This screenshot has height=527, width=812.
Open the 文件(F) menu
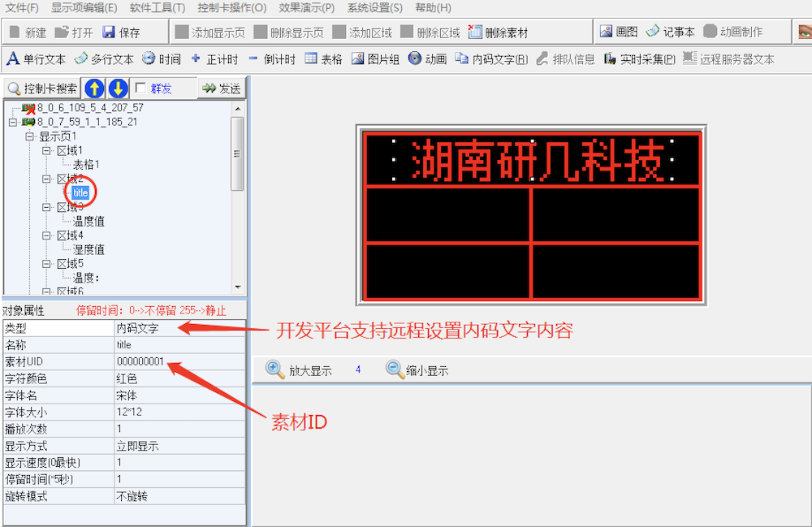[x=22, y=8]
